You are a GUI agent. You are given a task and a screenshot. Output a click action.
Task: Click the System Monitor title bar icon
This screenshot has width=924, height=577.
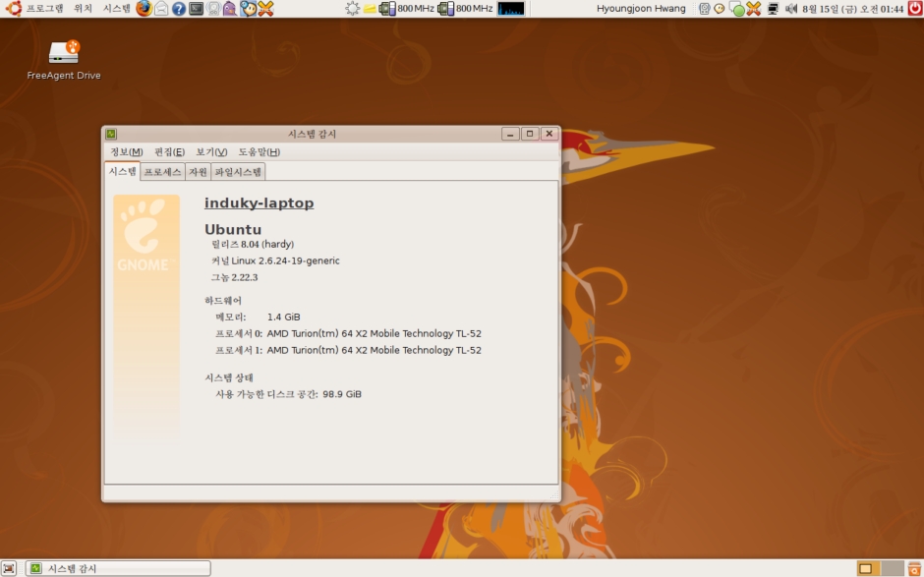(x=111, y=134)
